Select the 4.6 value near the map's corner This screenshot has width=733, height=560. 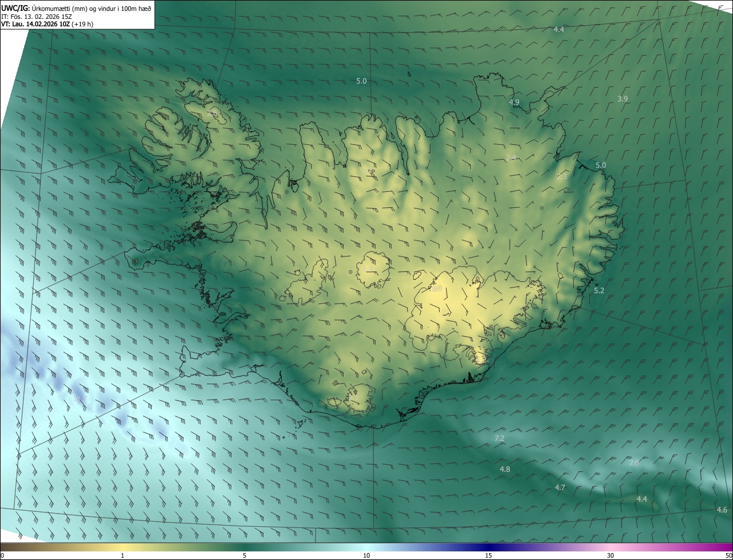click(x=722, y=510)
